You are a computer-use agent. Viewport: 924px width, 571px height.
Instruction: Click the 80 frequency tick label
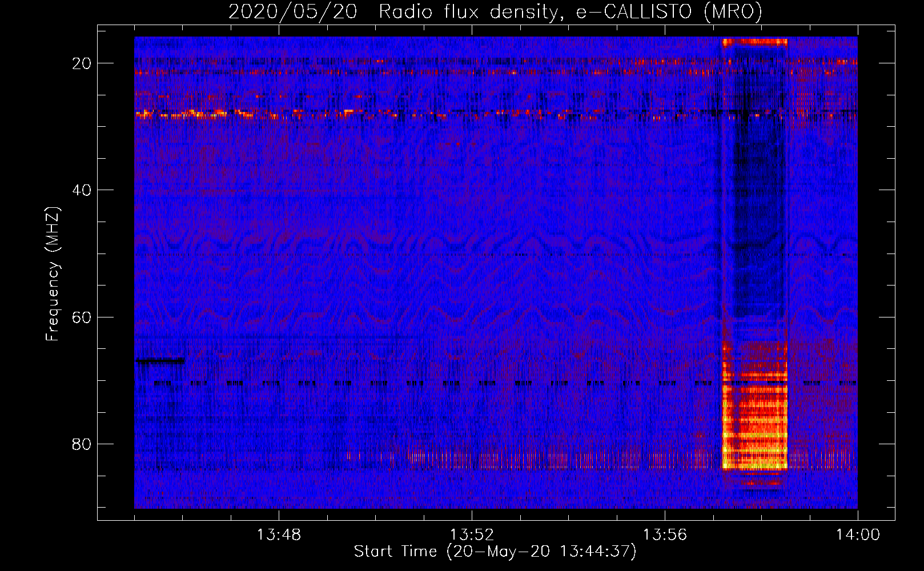(82, 444)
